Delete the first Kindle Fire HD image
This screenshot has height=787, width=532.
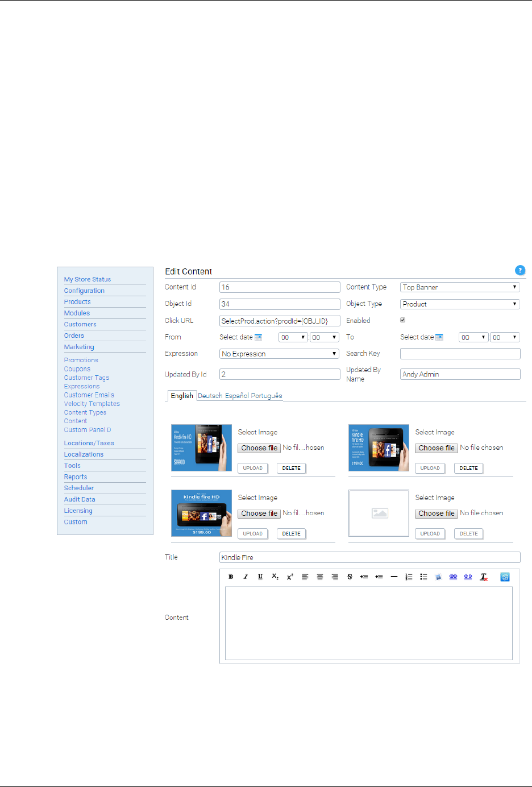(292, 468)
